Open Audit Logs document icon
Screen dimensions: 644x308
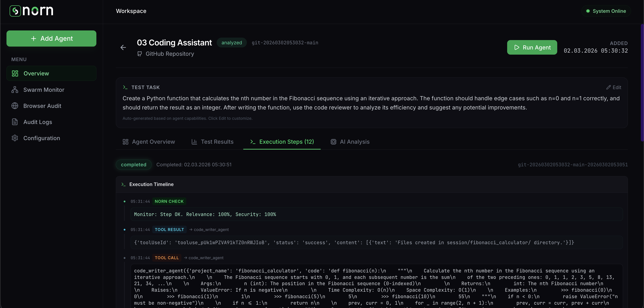click(15, 122)
